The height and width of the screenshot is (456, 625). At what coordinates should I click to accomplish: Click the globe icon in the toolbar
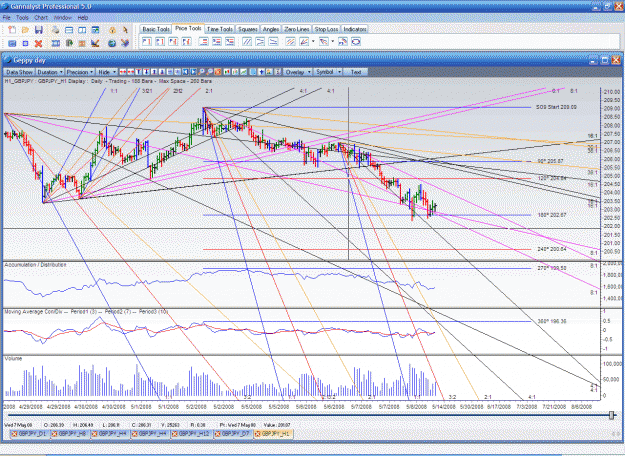[112, 43]
